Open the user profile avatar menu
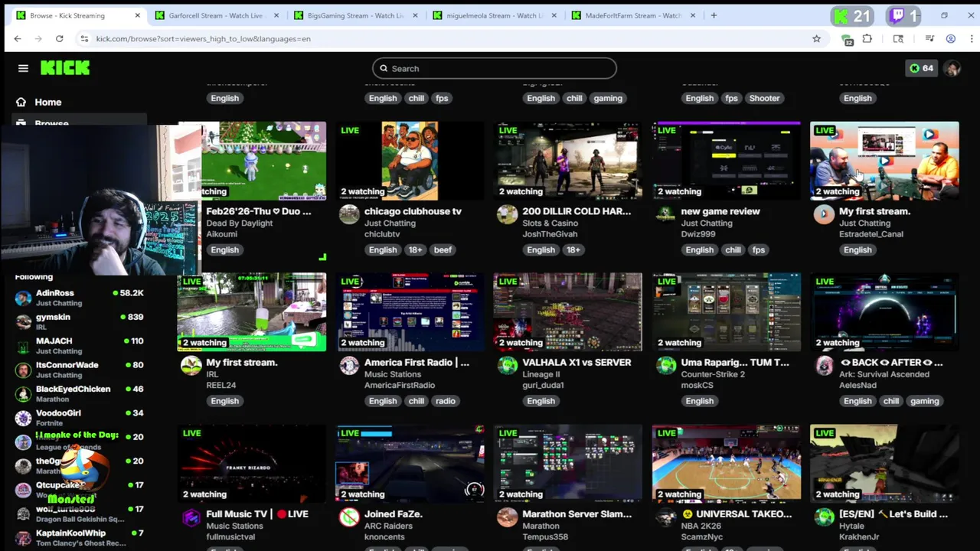 tap(952, 68)
